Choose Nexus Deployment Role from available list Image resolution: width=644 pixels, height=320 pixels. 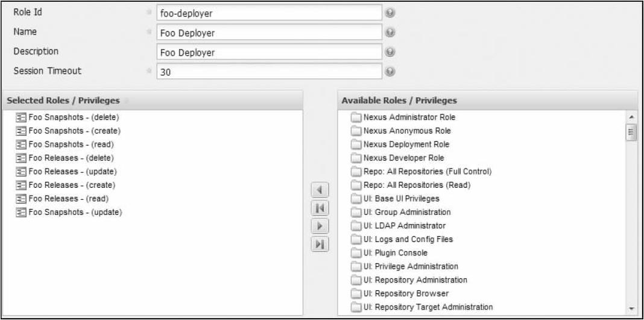(x=406, y=144)
